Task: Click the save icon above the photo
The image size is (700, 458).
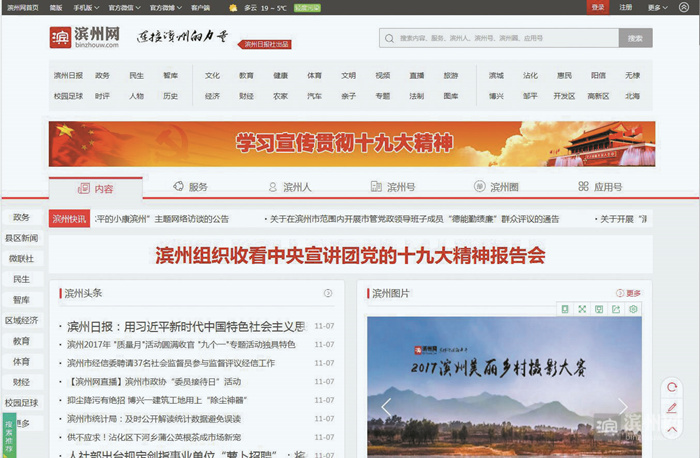Action: 599,309
